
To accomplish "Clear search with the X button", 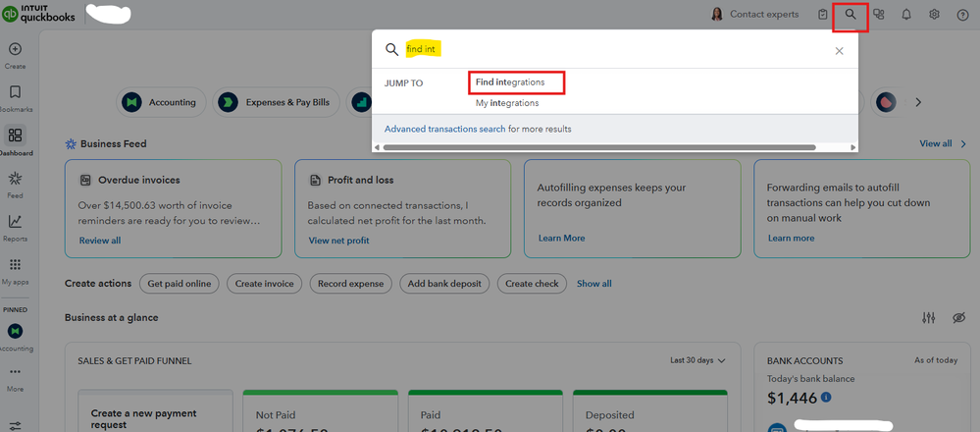I will coord(839,51).
